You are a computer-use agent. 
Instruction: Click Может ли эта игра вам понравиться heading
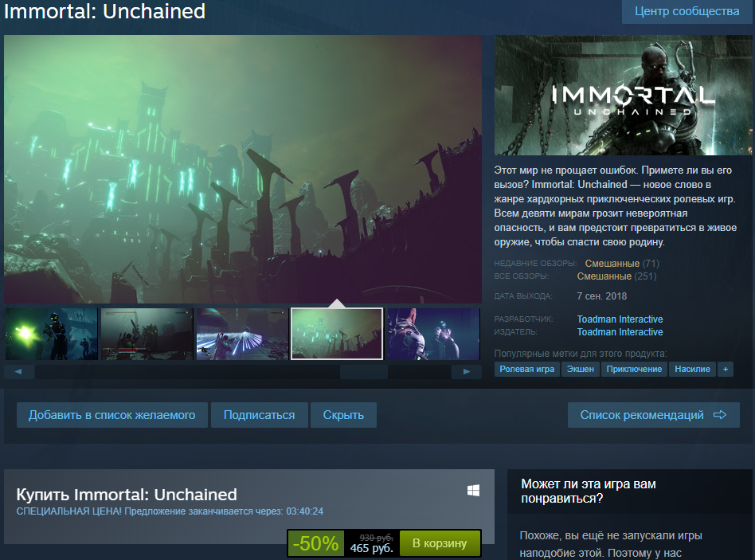tap(589, 491)
